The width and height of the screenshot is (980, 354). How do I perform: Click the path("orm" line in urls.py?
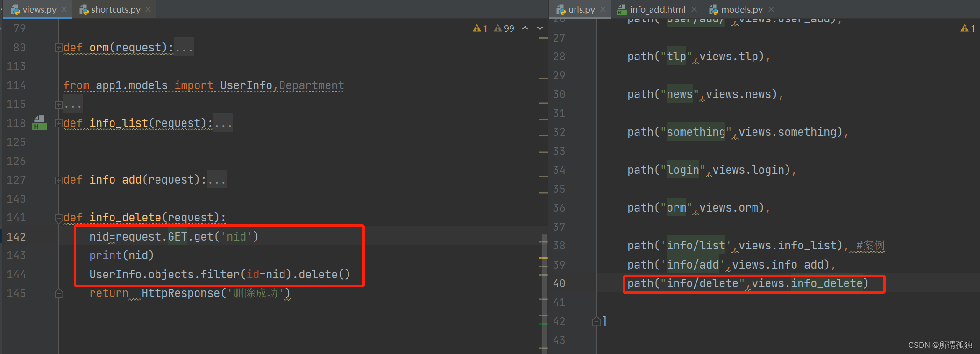pyautogui.click(x=699, y=208)
